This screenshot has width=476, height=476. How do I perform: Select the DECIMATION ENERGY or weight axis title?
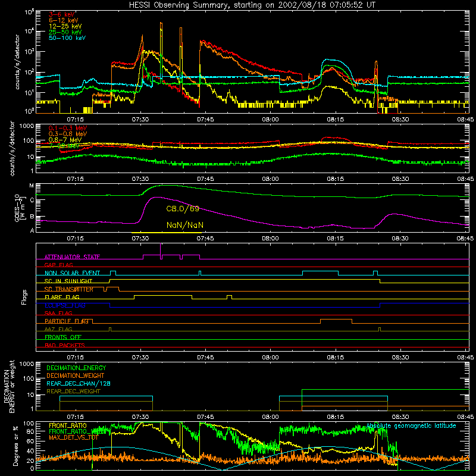(9, 386)
